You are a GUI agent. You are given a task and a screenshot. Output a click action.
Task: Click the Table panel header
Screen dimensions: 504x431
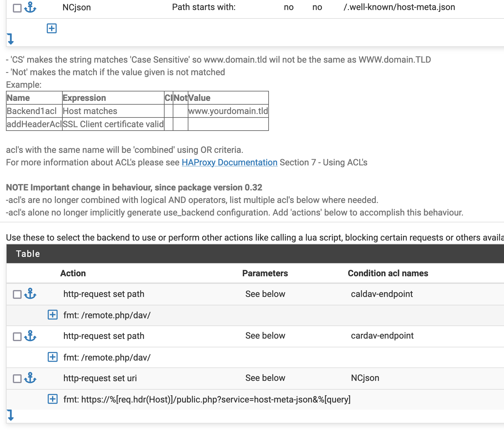(255, 254)
